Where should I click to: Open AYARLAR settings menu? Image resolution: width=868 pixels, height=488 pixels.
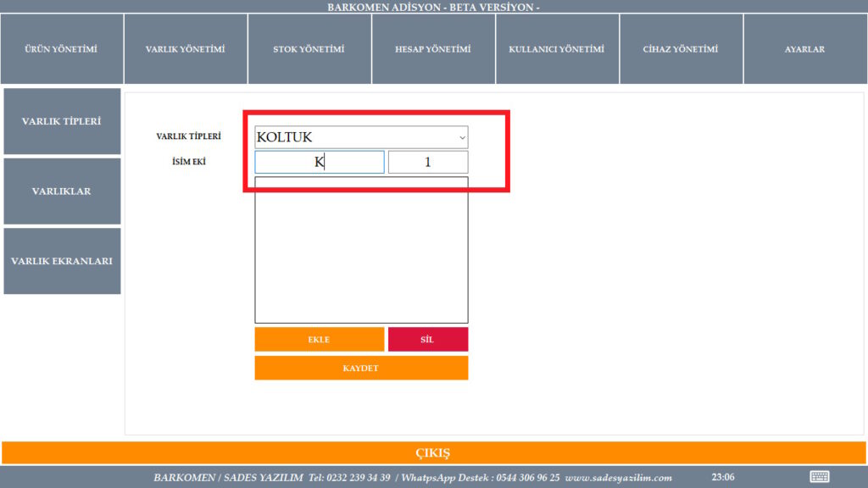click(805, 49)
